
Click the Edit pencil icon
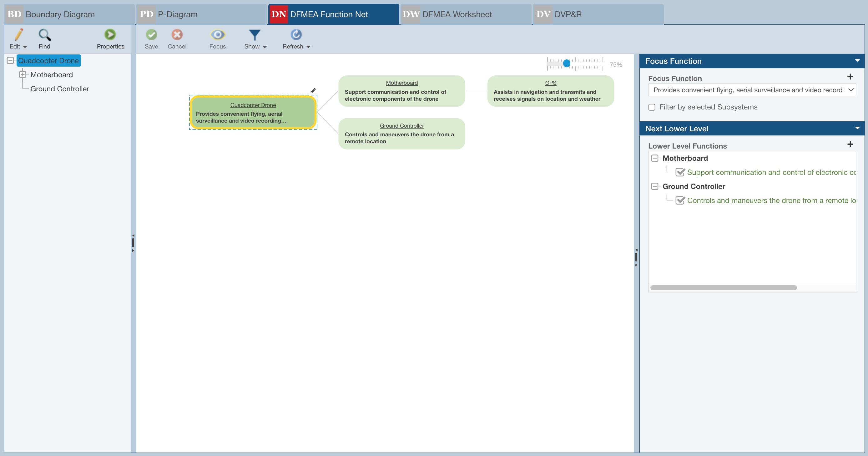[x=18, y=35]
